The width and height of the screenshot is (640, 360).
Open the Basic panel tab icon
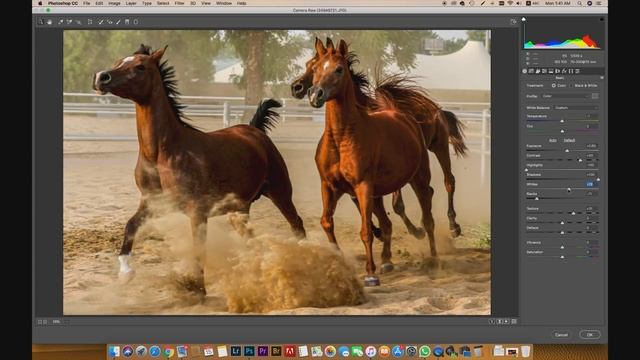(x=525, y=71)
